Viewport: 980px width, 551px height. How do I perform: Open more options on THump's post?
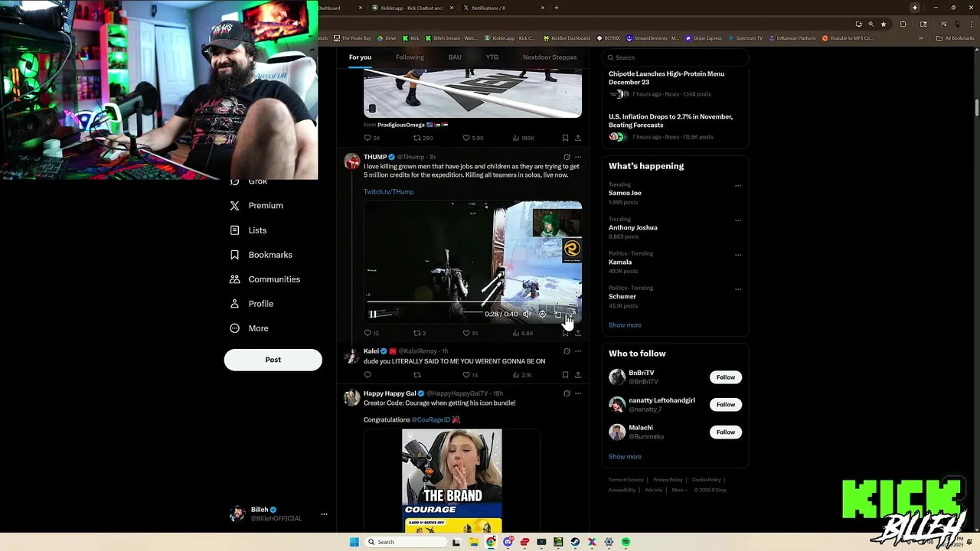pos(578,157)
